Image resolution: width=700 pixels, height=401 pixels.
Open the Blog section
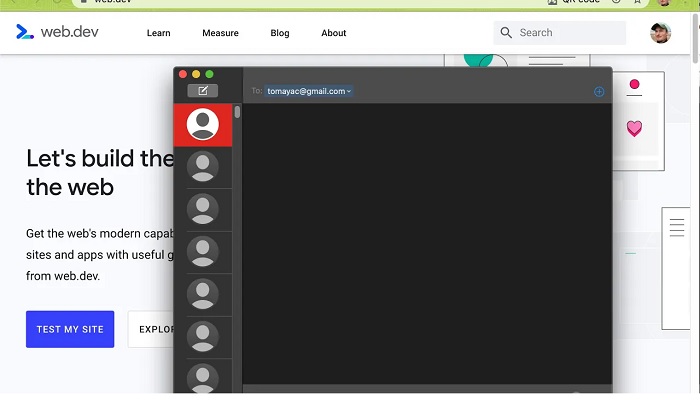tap(280, 33)
